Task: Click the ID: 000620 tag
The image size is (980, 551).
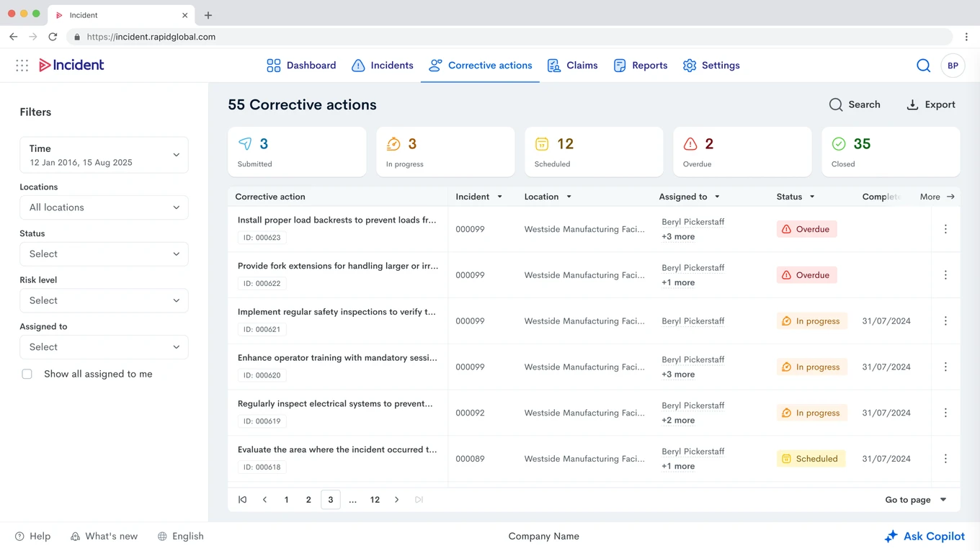Action: point(262,375)
